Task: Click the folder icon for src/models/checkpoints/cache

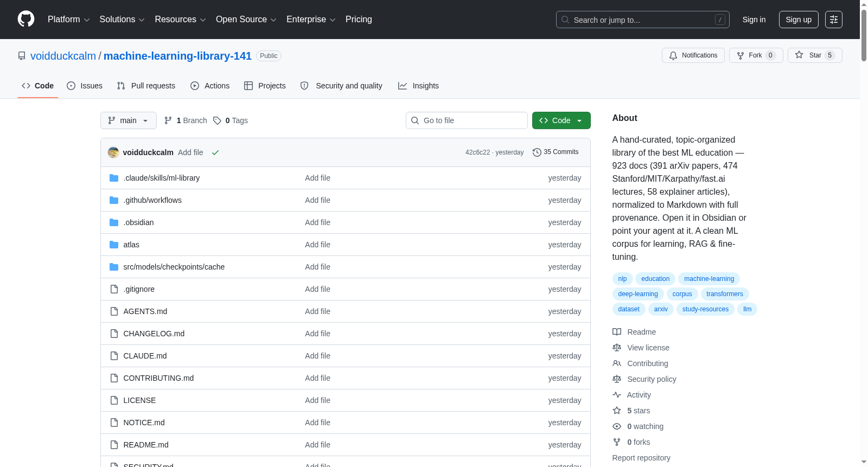Action: click(114, 267)
